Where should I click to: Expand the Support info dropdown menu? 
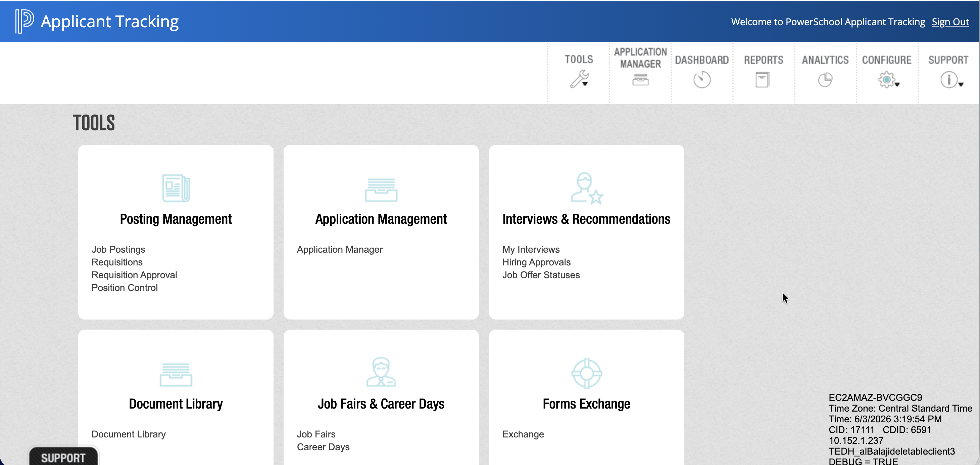[x=951, y=80]
